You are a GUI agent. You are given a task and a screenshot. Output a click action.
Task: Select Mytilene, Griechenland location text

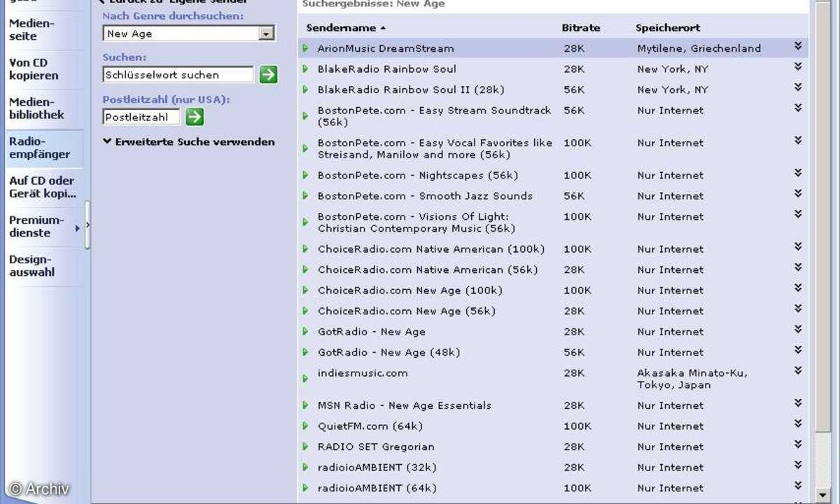[699, 48]
